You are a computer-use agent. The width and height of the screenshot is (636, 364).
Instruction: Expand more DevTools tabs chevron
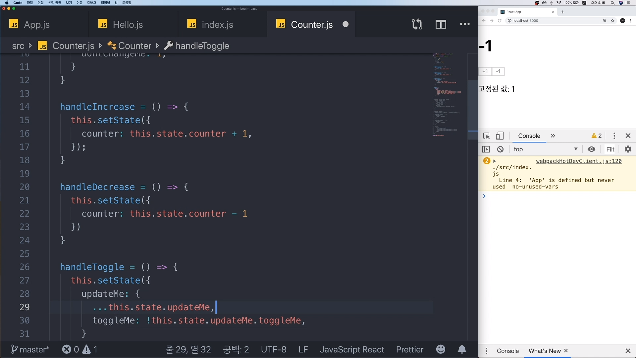pyautogui.click(x=553, y=136)
